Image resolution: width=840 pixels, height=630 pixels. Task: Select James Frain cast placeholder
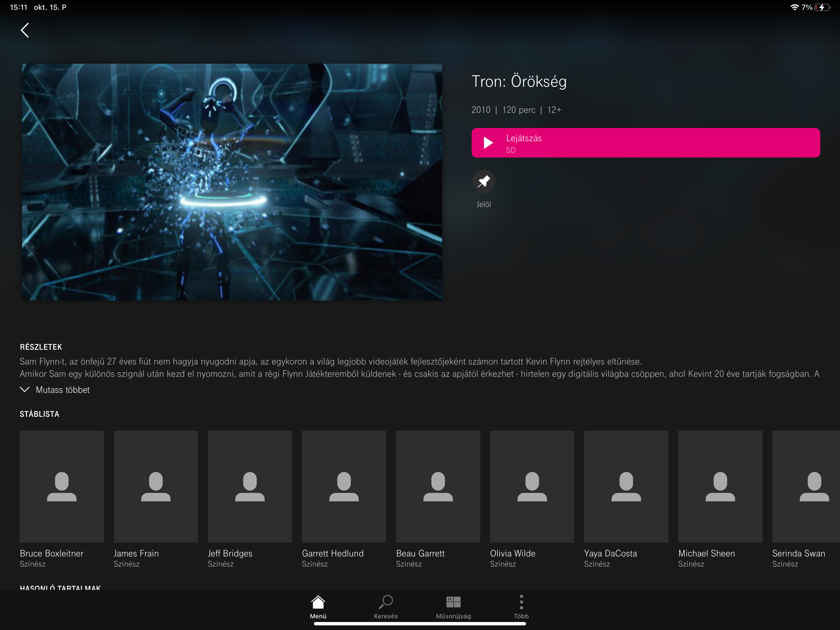(156, 486)
